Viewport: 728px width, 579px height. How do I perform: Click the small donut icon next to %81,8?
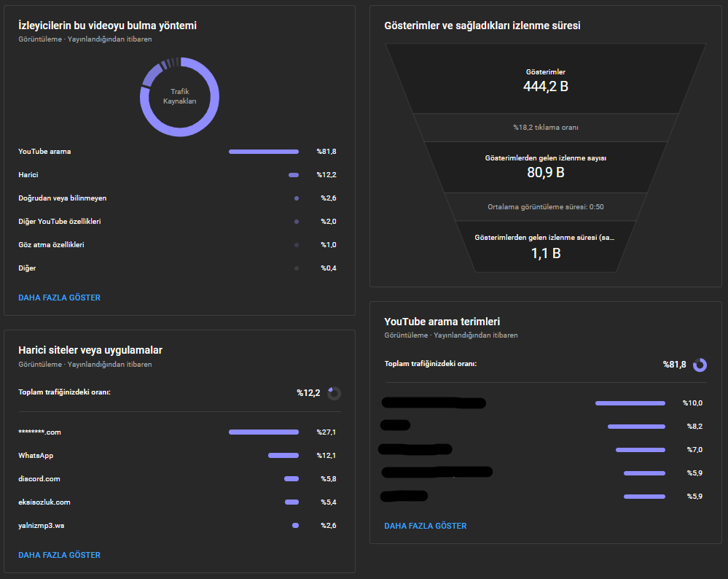click(700, 365)
